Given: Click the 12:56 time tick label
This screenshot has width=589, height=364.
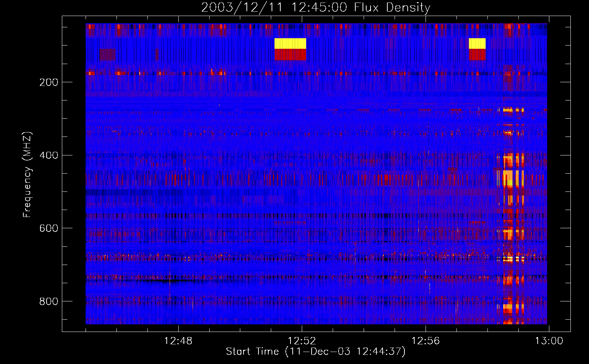Looking at the screenshot, I should (426, 341).
